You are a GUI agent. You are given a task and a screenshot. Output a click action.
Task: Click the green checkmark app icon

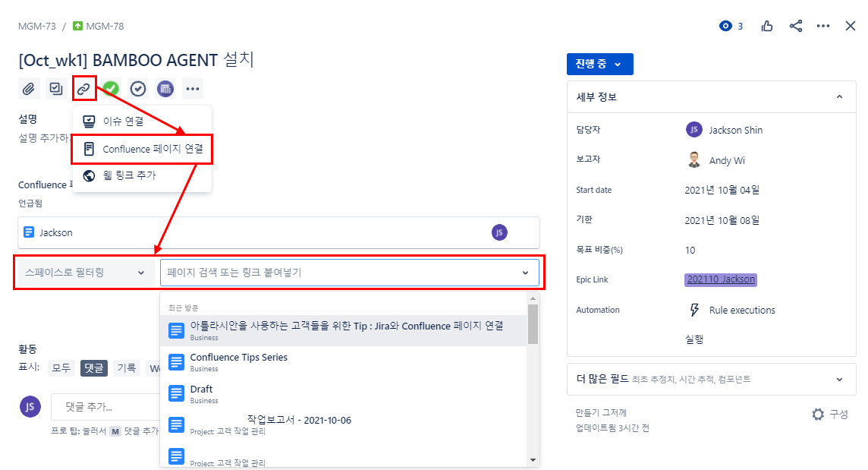[112, 89]
